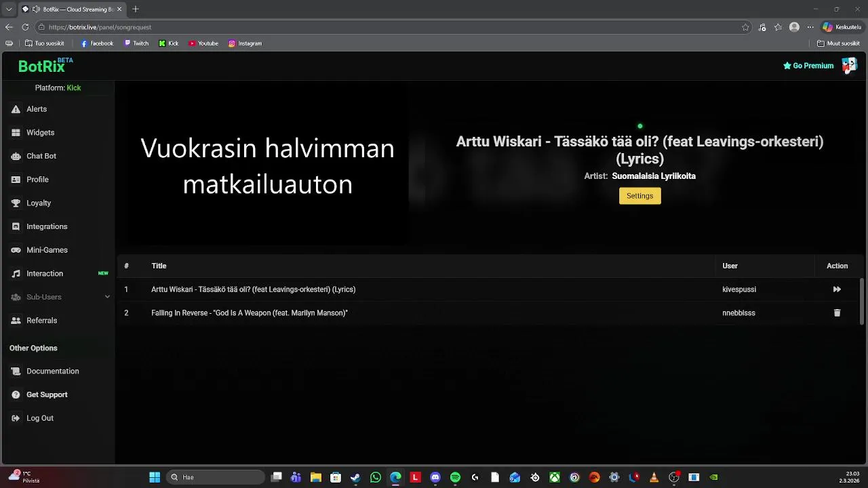Open Youtube bookmark
The height and width of the screenshot is (488, 868).
(203, 43)
